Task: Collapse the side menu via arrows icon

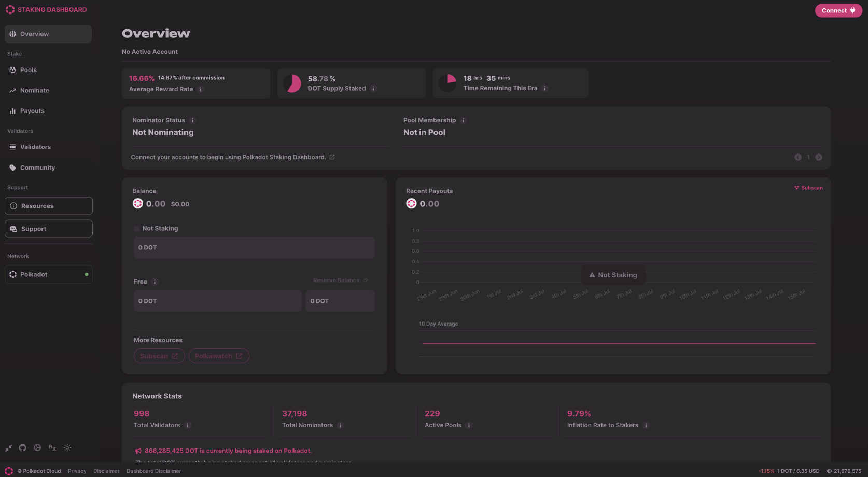Action: [x=9, y=448]
